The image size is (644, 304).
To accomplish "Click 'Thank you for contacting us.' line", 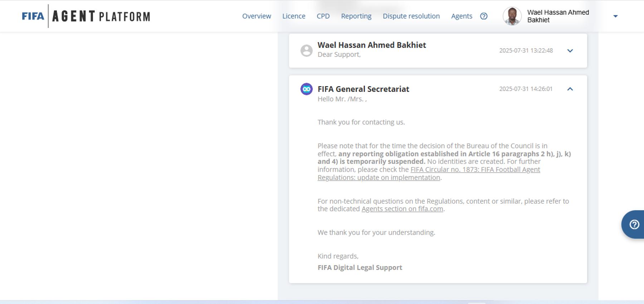I will [361, 122].
